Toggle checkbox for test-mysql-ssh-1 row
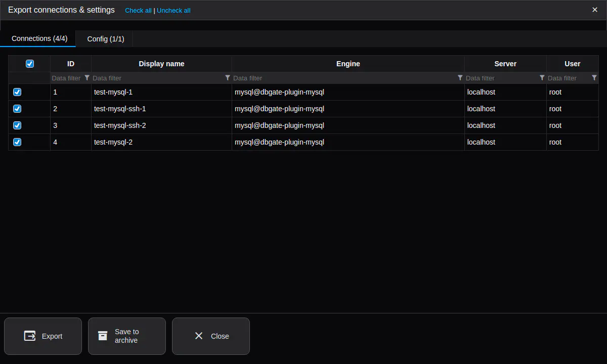The height and width of the screenshot is (364, 607). pos(17,109)
